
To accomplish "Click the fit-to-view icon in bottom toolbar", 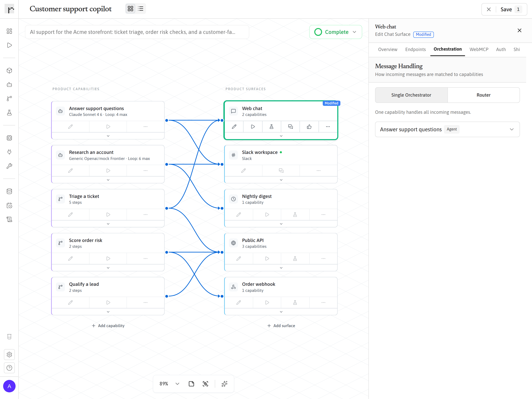I will 205,384.
